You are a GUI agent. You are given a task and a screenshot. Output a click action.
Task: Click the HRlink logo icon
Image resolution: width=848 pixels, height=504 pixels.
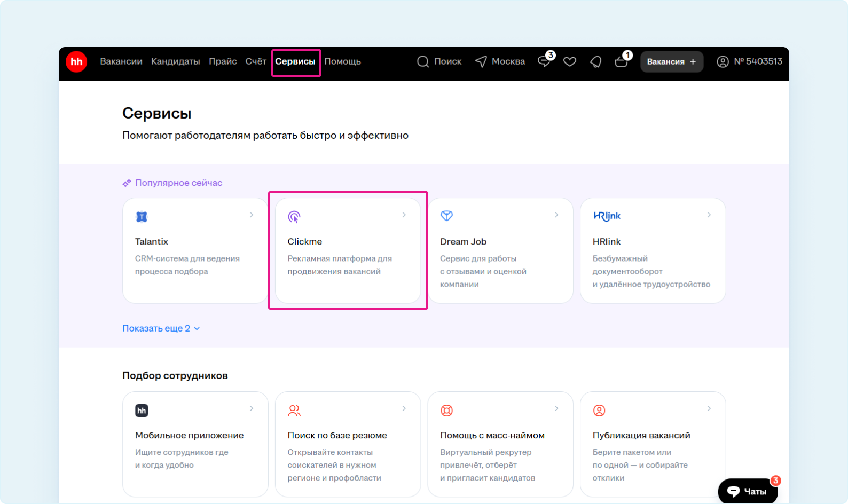click(607, 216)
